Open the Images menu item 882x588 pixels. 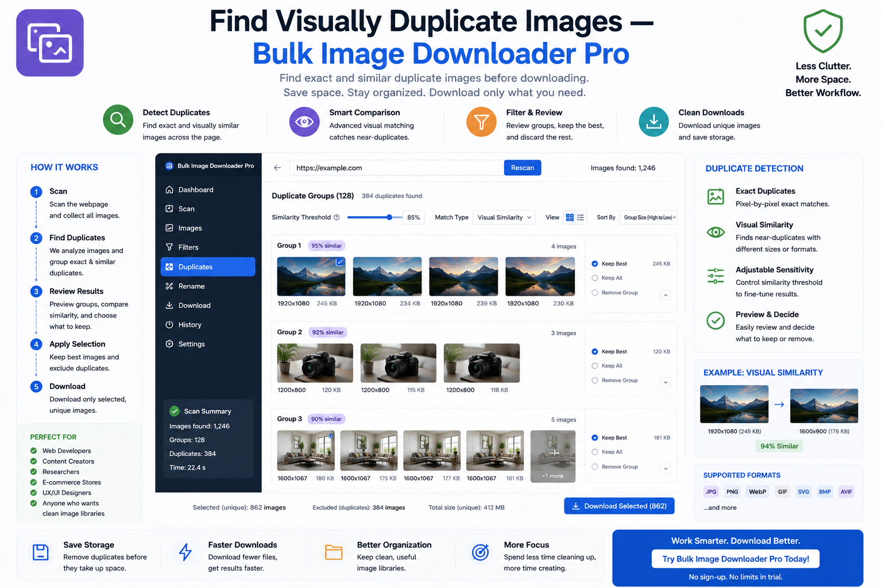click(x=208, y=228)
